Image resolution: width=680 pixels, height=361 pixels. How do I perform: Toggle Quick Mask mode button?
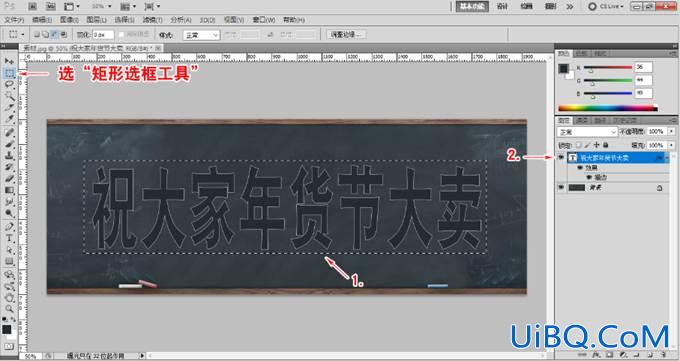coord(9,346)
